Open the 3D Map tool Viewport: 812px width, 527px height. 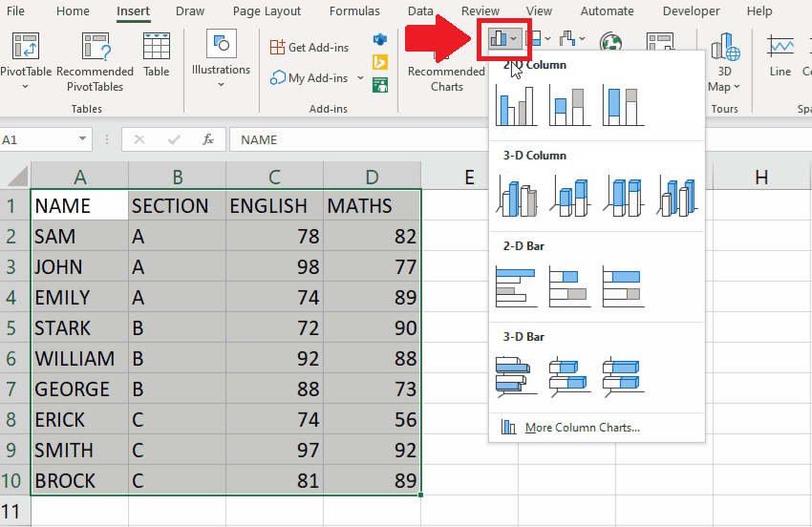[x=724, y=62]
